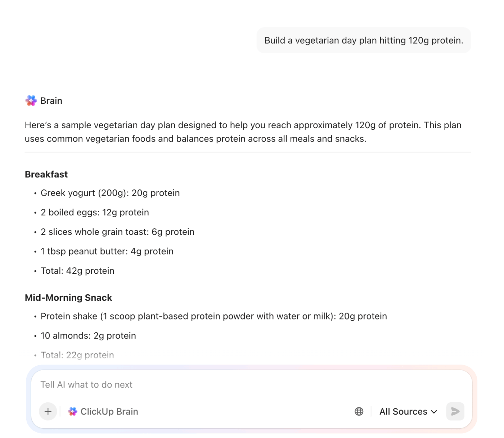
Task: Click the Mid-Morning Snack heading
Action: click(68, 298)
